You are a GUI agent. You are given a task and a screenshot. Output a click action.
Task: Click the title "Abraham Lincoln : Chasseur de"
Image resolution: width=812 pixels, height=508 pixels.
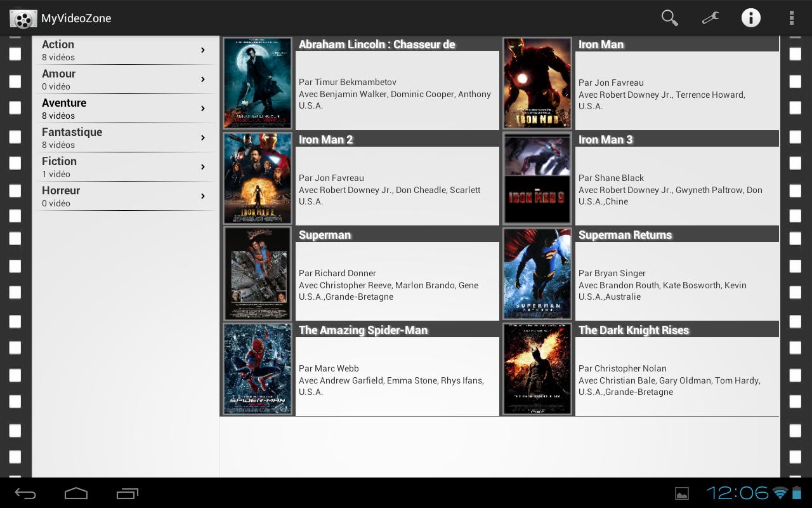point(377,44)
